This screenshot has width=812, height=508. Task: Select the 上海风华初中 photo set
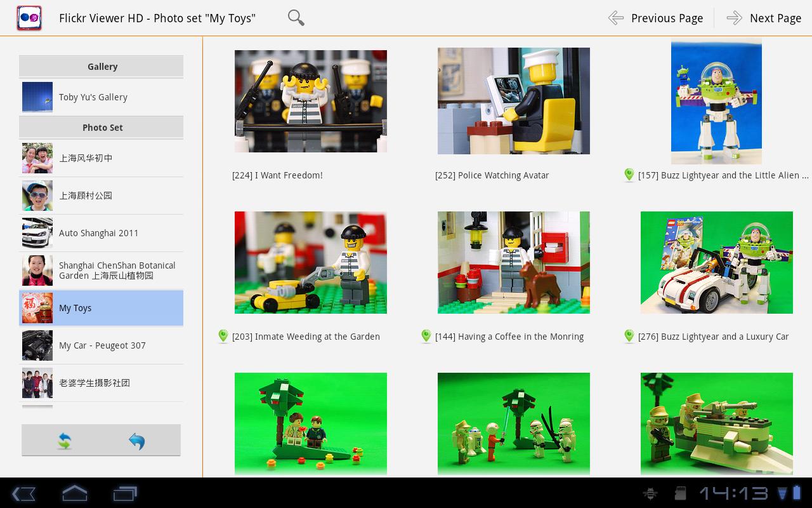[101, 158]
